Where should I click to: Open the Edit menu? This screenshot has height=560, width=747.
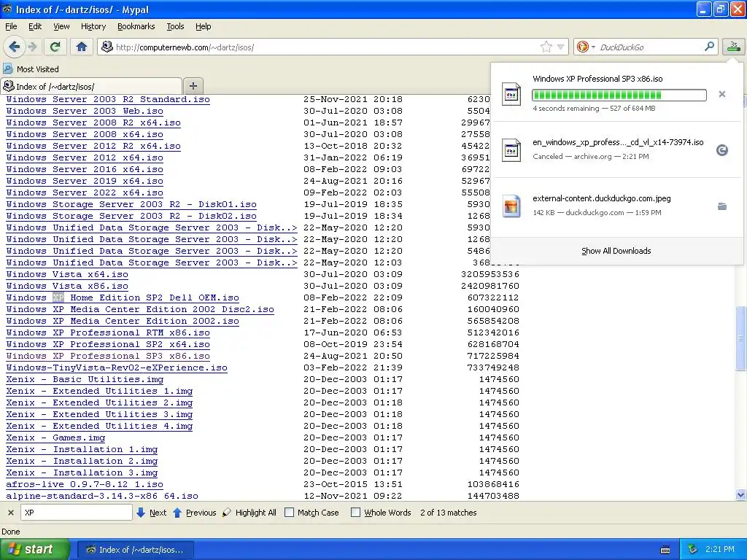tap(35, 26)
